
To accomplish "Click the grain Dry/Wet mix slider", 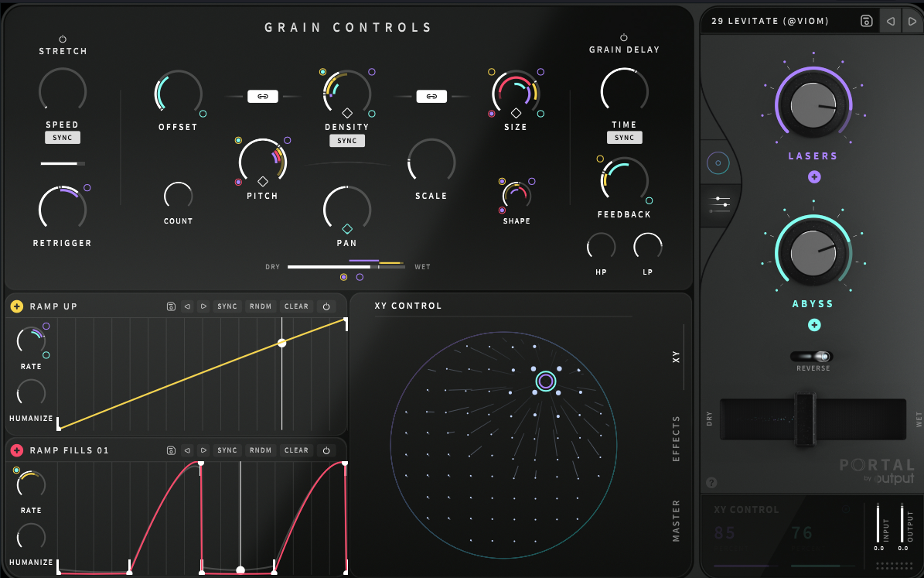I will [346, 267].
